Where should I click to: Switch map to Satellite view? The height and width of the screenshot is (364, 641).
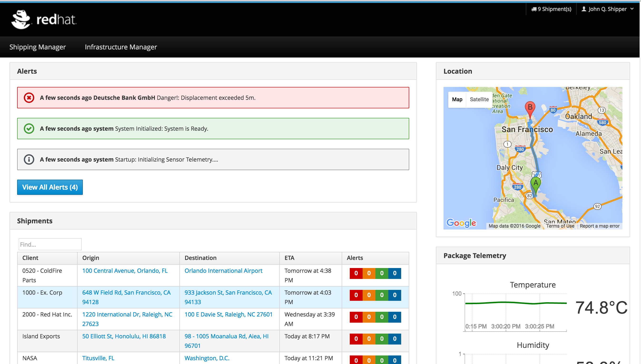[x=479, y=100]
